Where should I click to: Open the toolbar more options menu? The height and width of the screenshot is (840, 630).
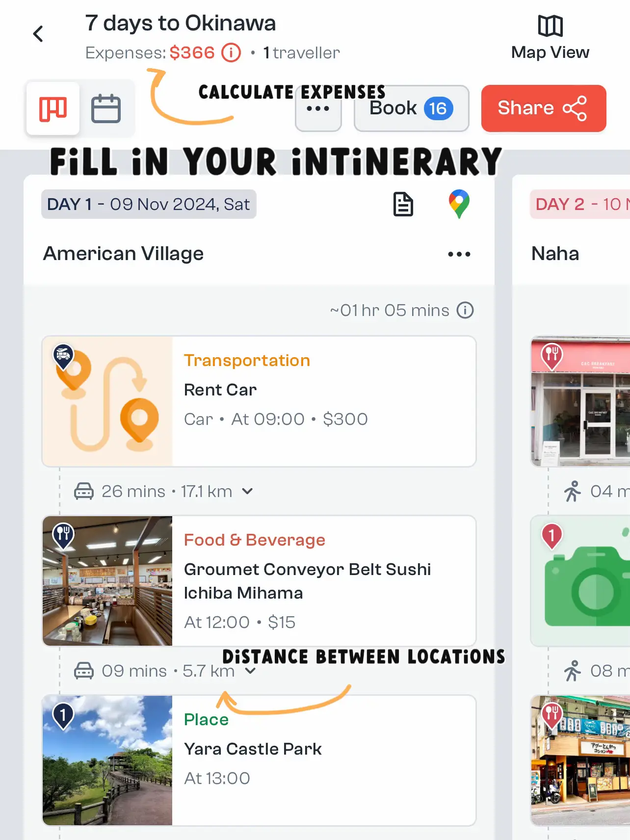(318, 108)
